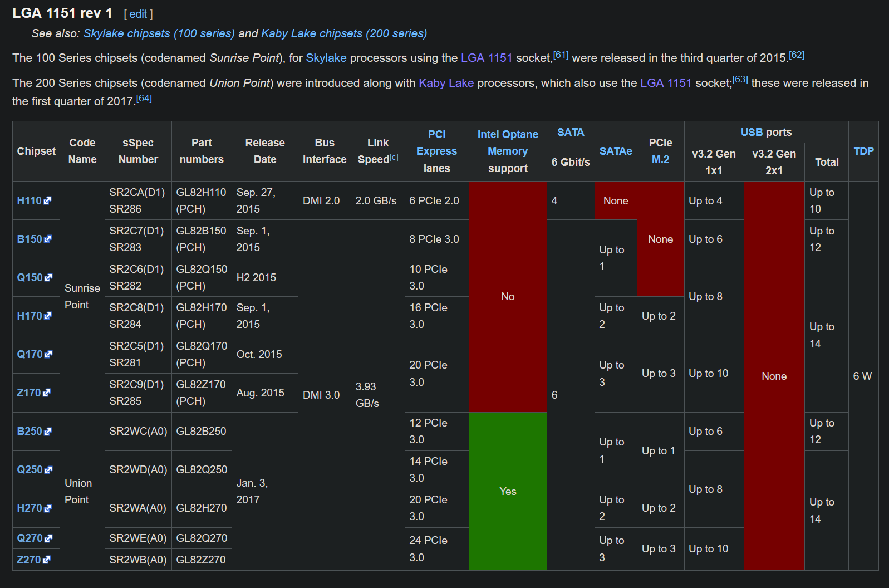Screen dimensions: 889x588
Task: Open the Kaby Lake chipsets (200 series) link
Action: (343, 33)
